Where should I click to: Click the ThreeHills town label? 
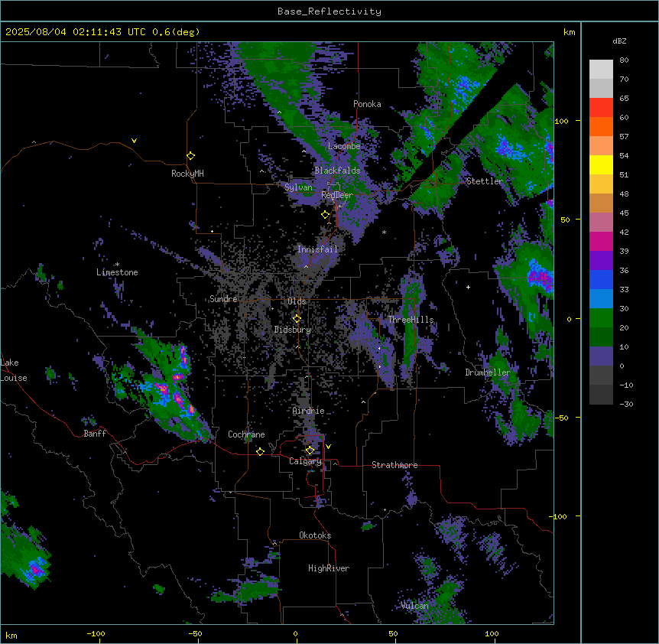(411, 320)
